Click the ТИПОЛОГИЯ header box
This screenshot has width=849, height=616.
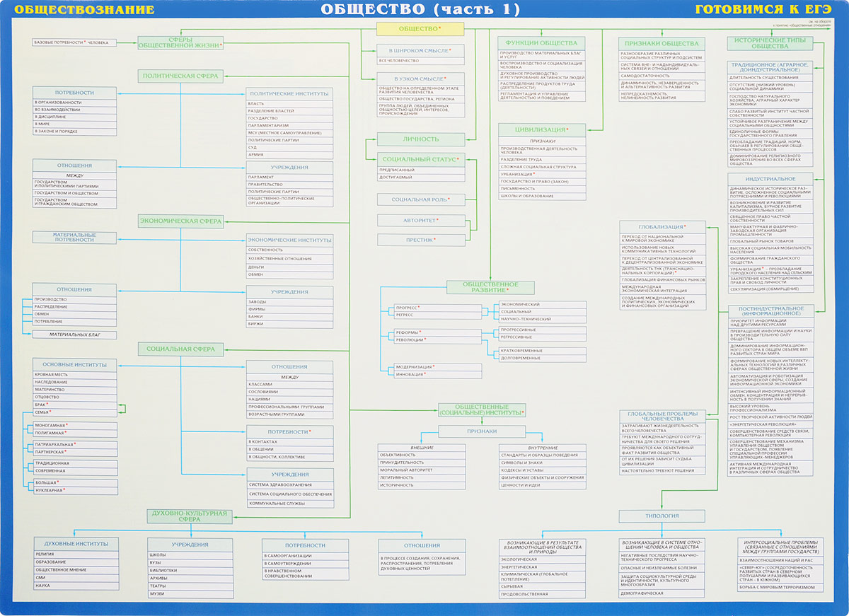click(662, 516)
